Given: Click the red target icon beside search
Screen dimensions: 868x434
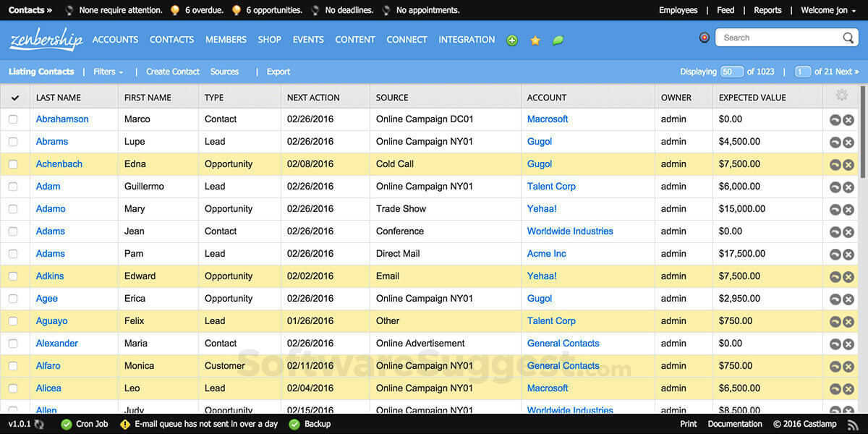Looking at the screenshot, I should pos(704,38).
